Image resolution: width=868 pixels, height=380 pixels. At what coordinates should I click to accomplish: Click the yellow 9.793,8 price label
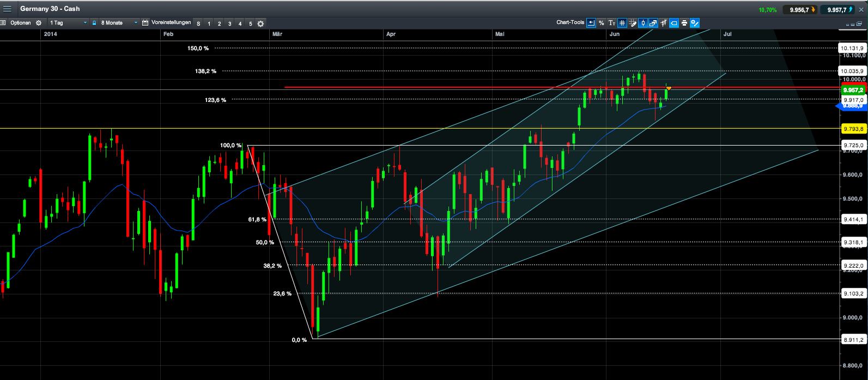point(853,129)
